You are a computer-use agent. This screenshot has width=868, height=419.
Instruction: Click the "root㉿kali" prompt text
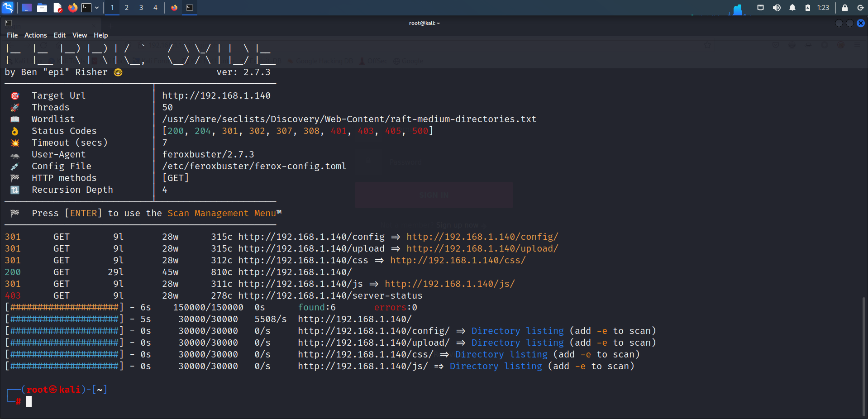(53, 390)
